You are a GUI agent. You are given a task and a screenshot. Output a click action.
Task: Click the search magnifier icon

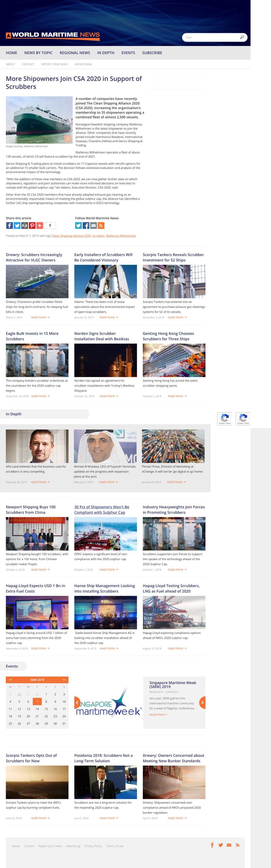242,37
